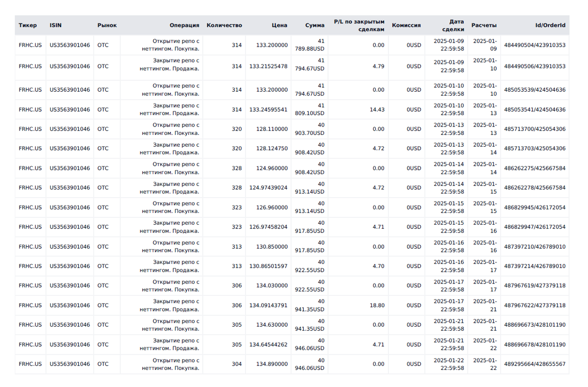The height and width of the screenshot is (387, 588).
Task: Click P/L value 4.70
Action: tap(378, 266)
